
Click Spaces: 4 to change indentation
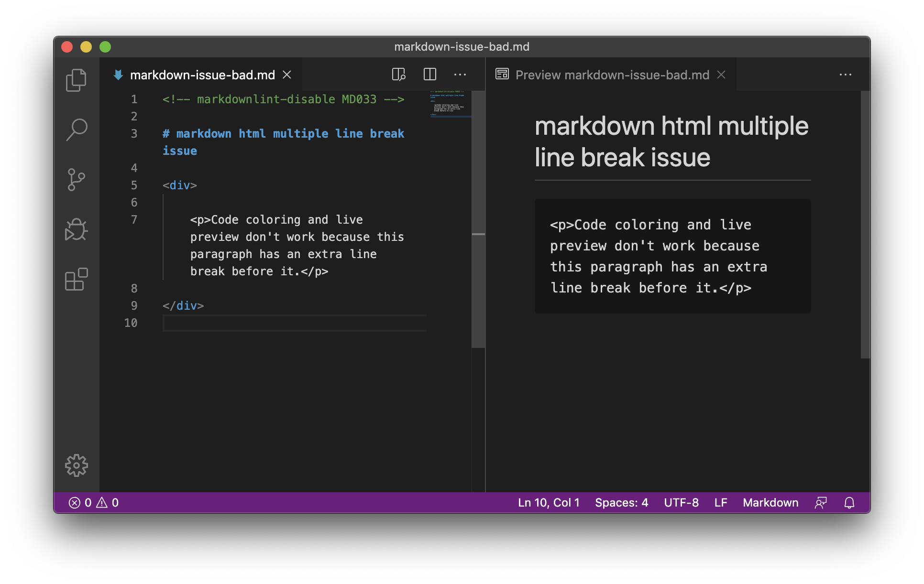click(621, 502)
